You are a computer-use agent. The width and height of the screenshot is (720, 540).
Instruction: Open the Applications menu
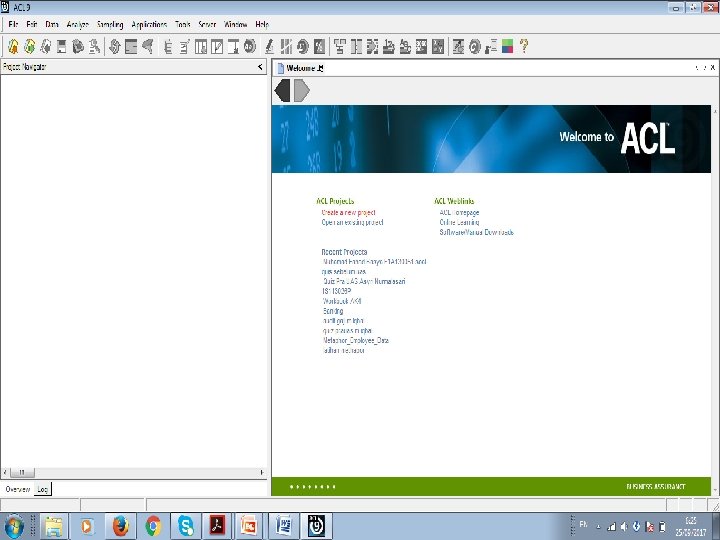pyautogui.click(x=149, y=24)
